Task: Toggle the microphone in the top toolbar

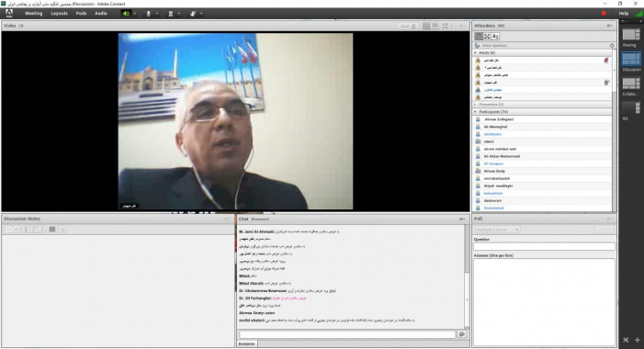Action: coord(148,14)
